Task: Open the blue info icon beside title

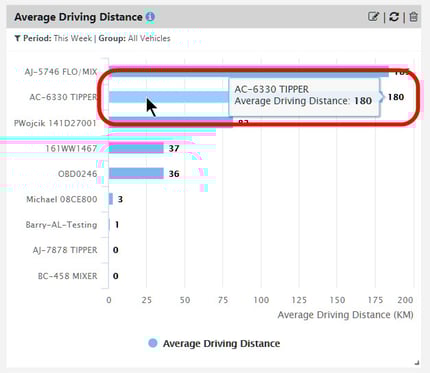Action: pos(150,17)
